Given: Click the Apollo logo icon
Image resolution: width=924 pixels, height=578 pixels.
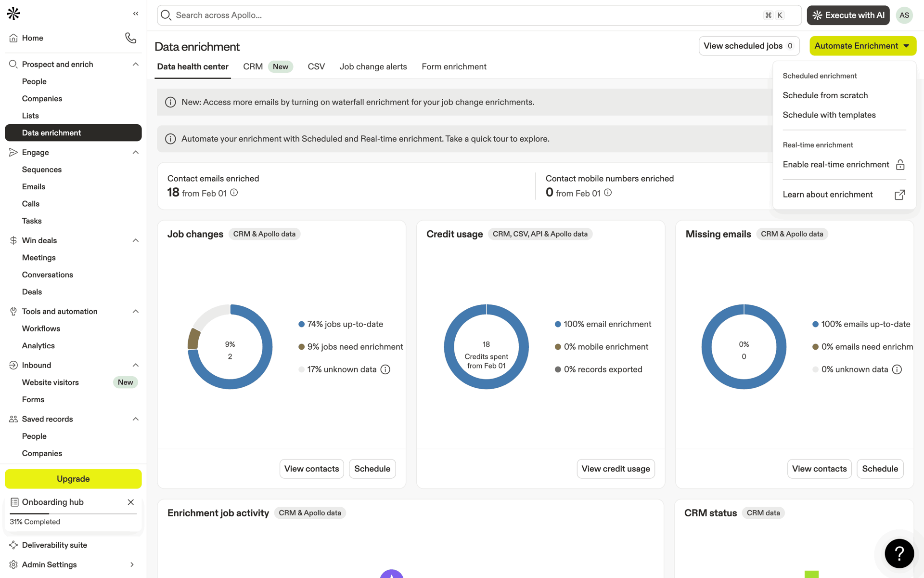Looking at the screenshot, I should click(x=13, y=13).
